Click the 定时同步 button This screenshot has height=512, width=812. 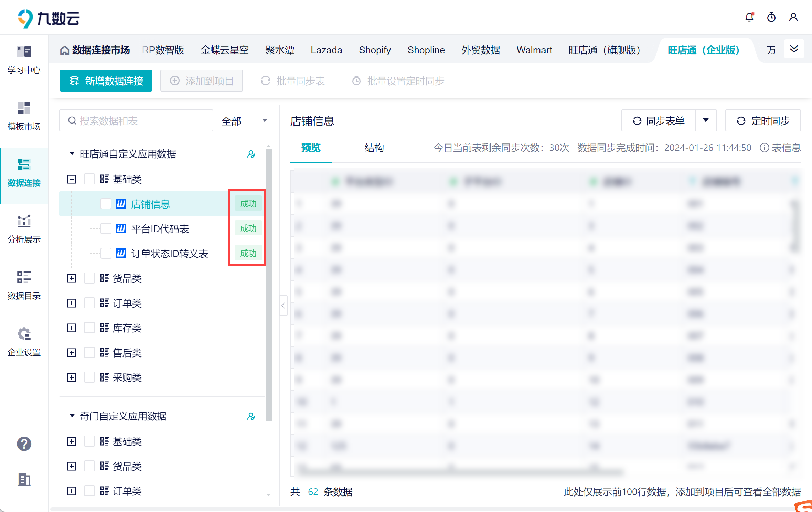(763, 121)
